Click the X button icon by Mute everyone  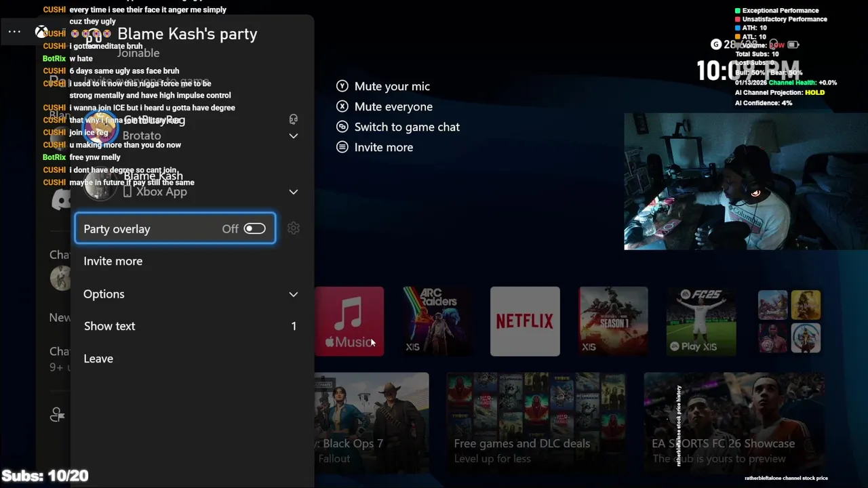tap(342, 106)
